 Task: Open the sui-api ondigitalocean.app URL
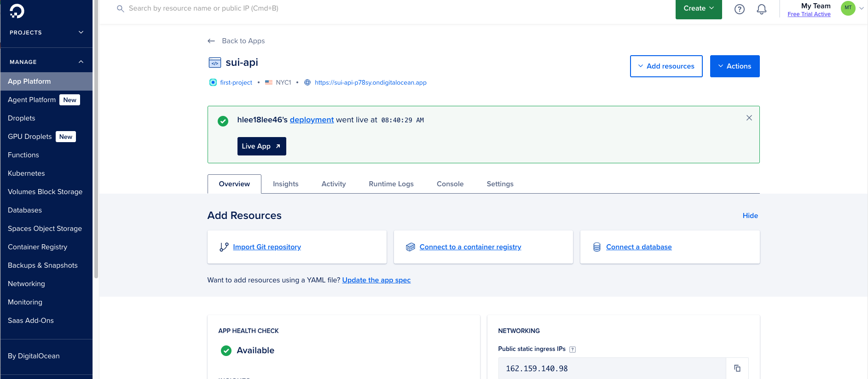370,82
